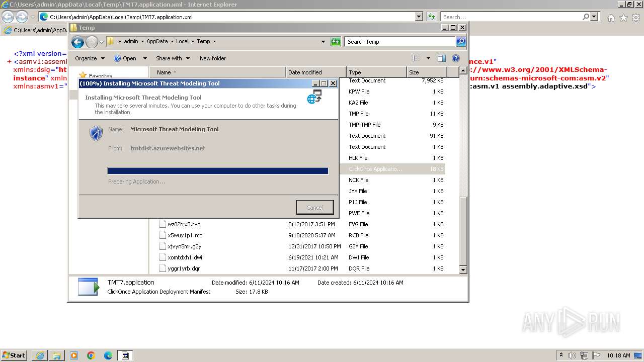Click the Local breadcrumb segment
Image resolution: width=644 pixels, height=362 pixels.
(182, 42)
